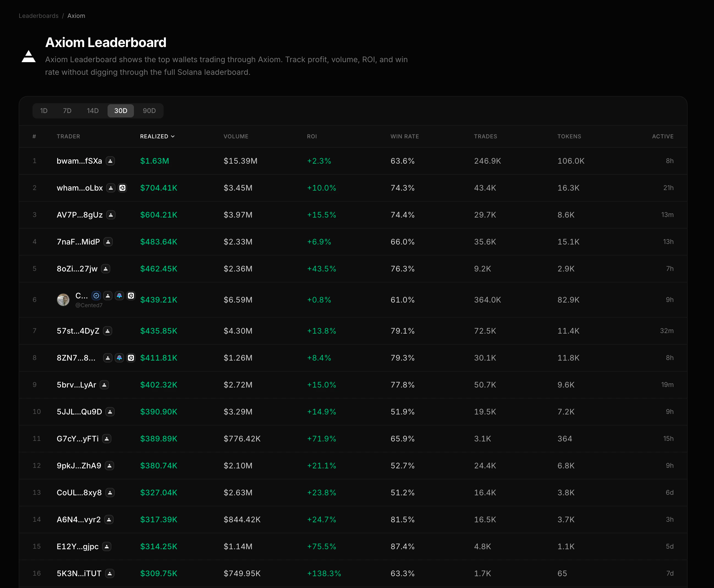Screen dimensions: 714x588
Task: Click realized value $704.41K
Action: [158, 188]
